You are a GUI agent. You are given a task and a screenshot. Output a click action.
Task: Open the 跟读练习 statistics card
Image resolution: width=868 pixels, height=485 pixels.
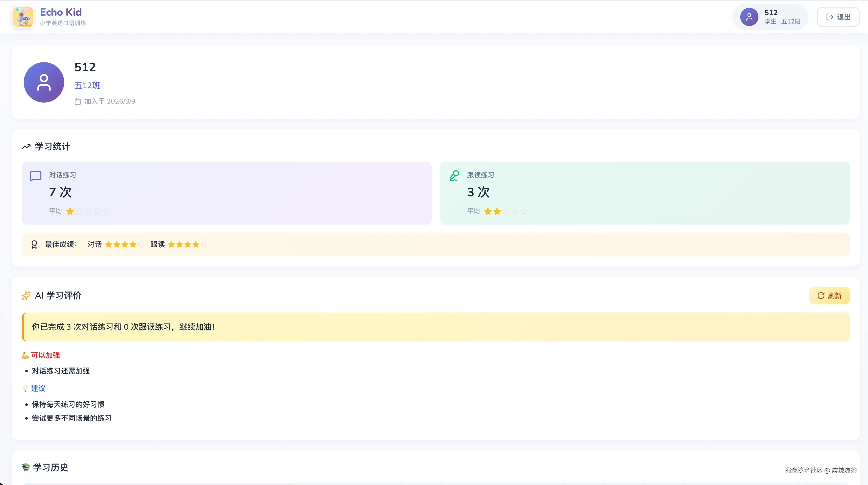point(644,193)
